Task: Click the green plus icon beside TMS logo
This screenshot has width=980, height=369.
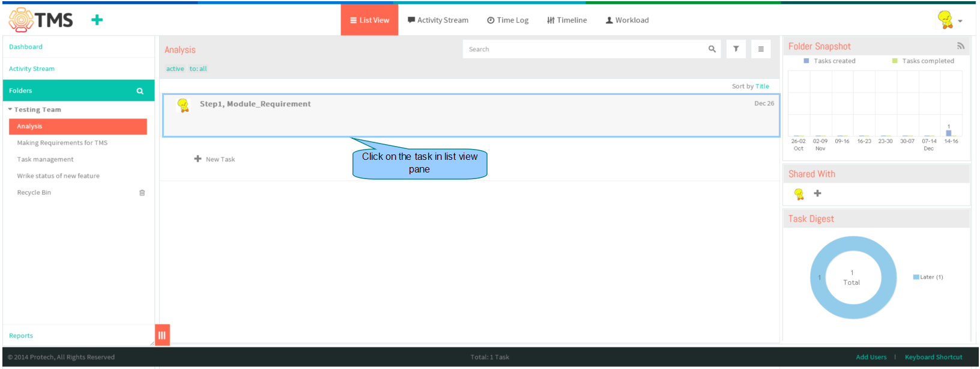Action: coord(97,20)
